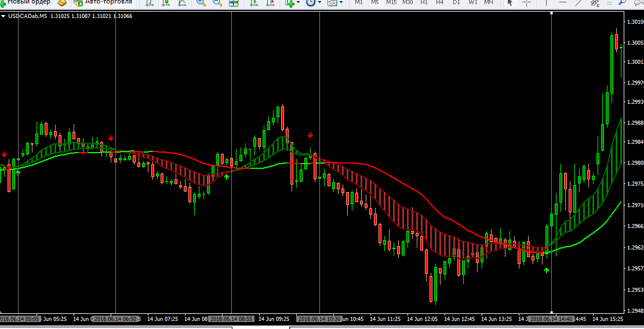Switch timeframe to M15

coord(391,2)
